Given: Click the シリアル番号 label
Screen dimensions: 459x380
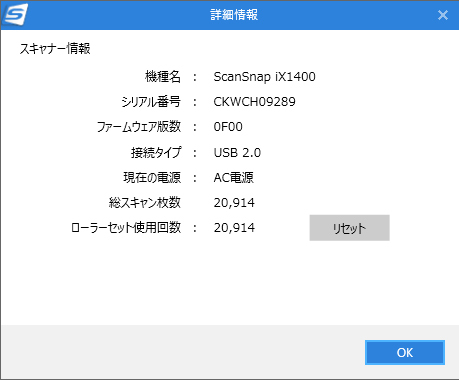Looking at the screenshot, I should (151, 102).
